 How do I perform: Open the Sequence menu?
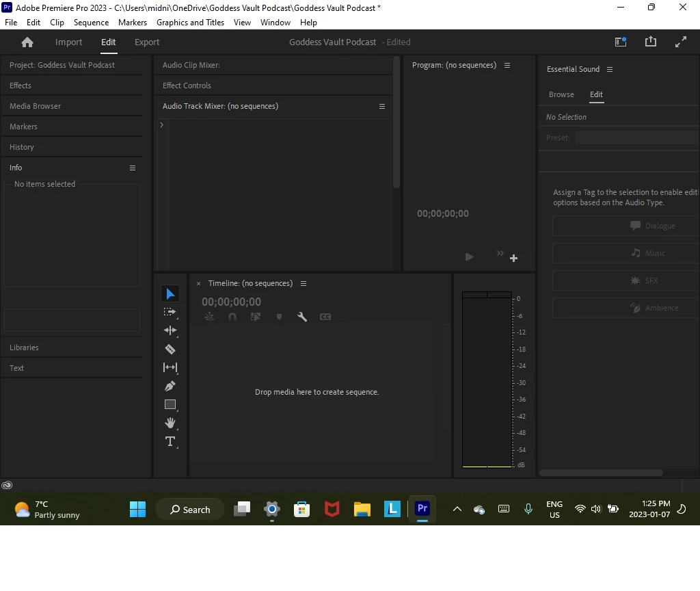(91, 23)
